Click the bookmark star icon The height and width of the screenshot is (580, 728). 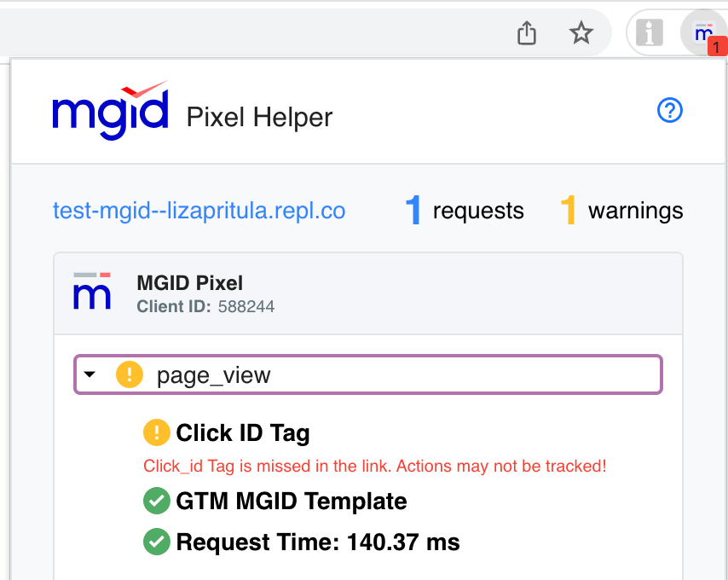581,32
